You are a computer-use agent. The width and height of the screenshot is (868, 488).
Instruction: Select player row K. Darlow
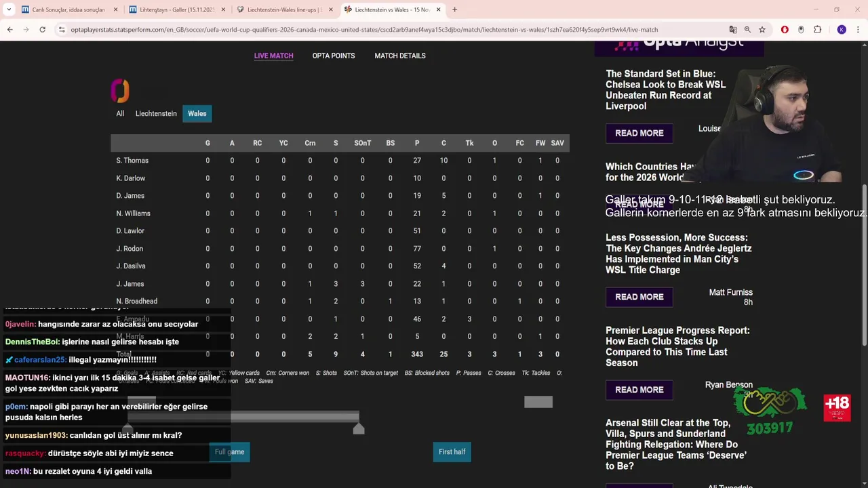click(340, 178)
